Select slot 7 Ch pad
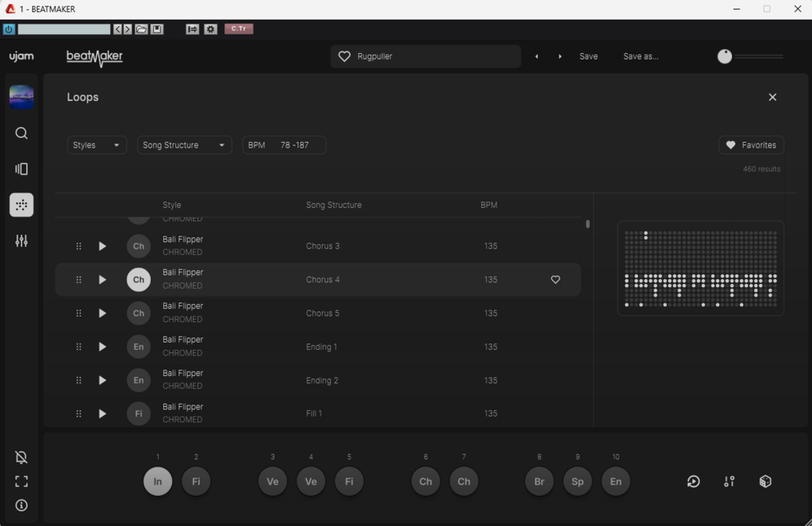The width and height of the screenshot is (812, 526). coord(464,482)
